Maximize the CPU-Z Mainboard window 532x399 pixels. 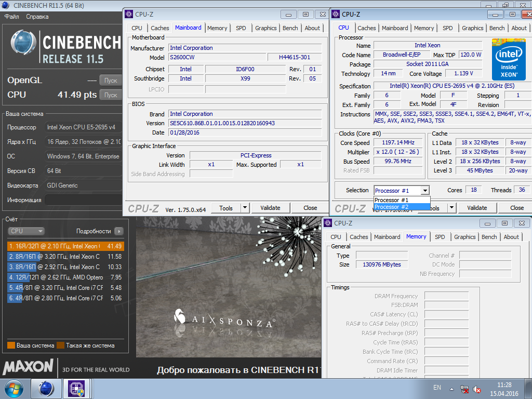(x=305, y=14)
